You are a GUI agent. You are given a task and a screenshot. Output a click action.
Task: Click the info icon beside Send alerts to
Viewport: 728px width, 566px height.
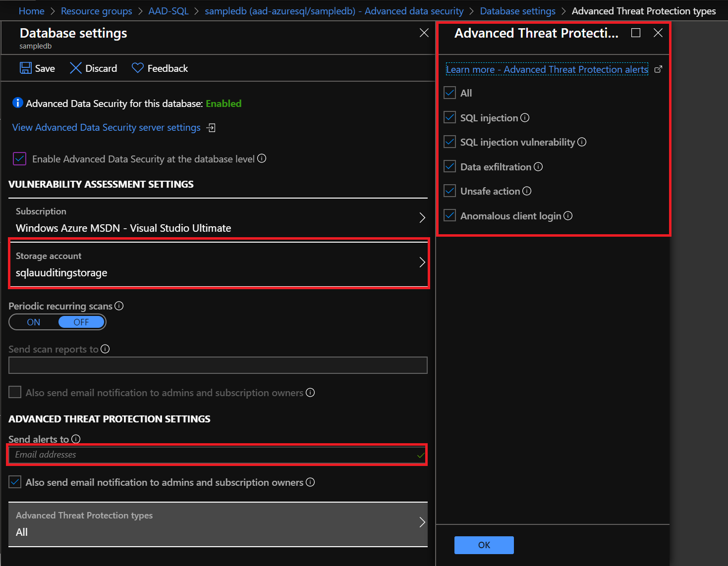pyautogui.click(x=76, y=439)
